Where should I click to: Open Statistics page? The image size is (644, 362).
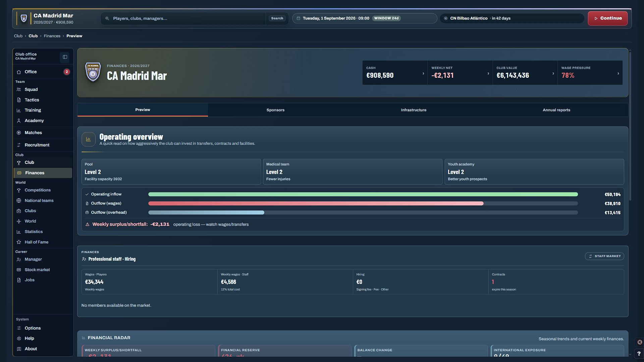click(x=43, y=232)
